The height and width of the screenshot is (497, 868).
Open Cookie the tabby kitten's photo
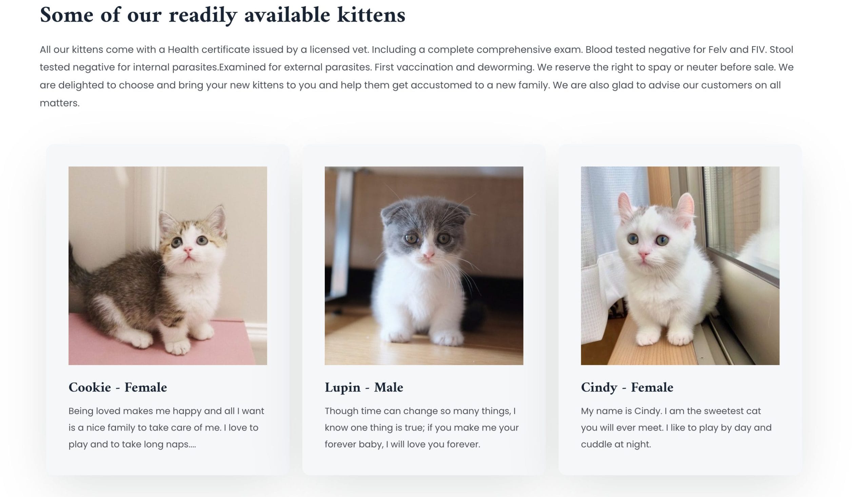tap(167, 265)
